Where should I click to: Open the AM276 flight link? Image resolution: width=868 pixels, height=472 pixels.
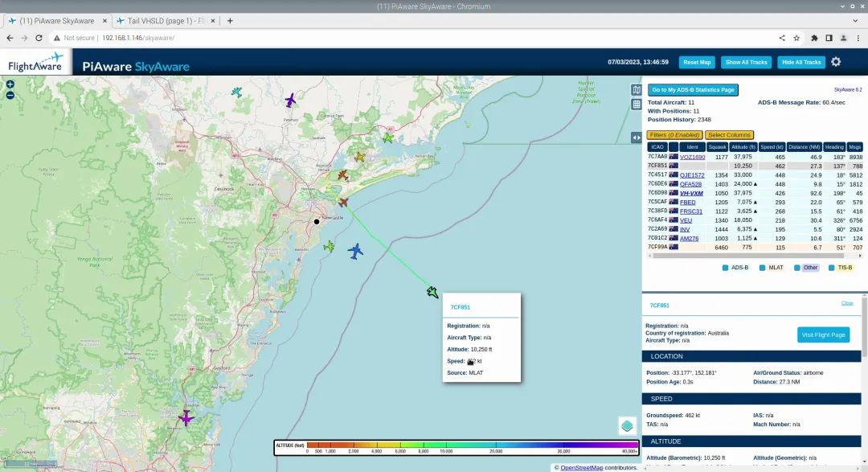click(x=690, y=239)
